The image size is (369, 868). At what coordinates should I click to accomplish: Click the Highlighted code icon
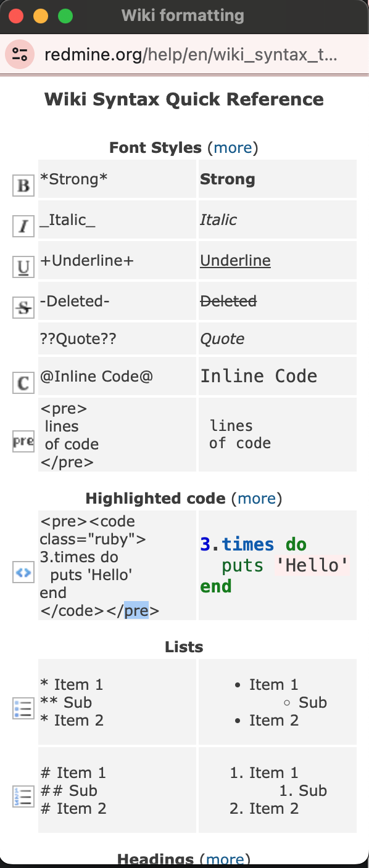[23, 573]
